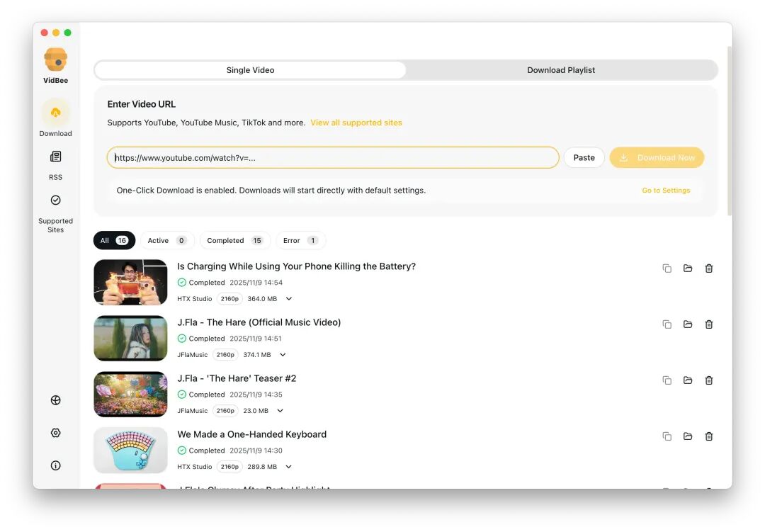
Task: Open folder for The Hare Teaser #2
Action: tap(688, 380)
